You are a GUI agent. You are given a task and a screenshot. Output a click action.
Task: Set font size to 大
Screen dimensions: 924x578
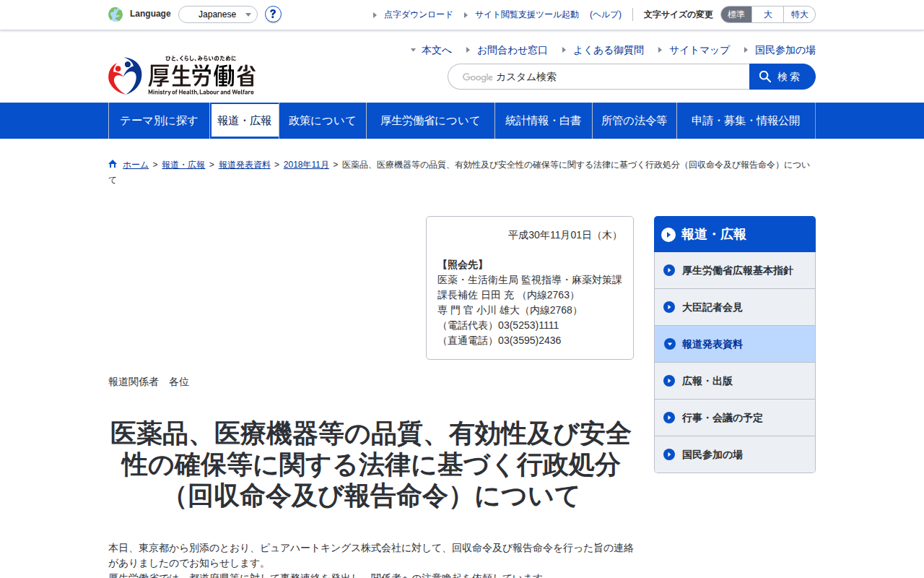coord(767,14)
